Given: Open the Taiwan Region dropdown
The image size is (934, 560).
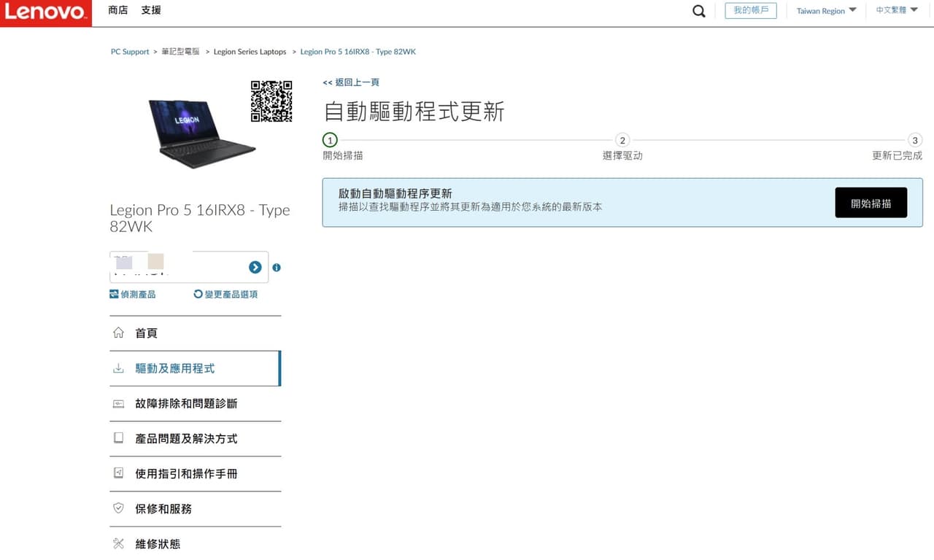Looking at the screenshot, I should pos(826,11).
